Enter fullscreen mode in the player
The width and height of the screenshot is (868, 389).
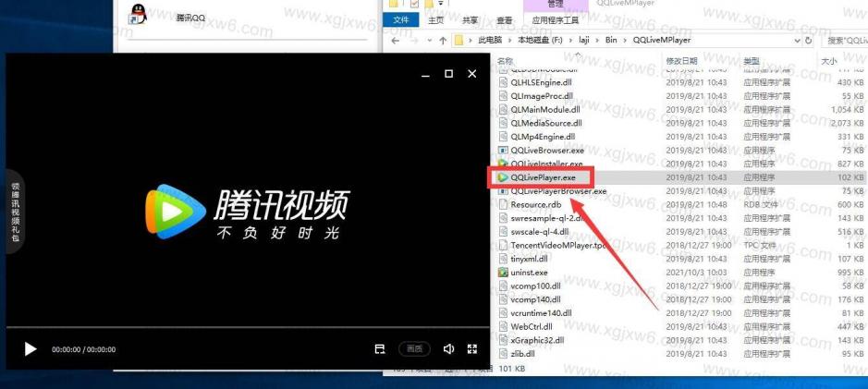click(x=472, y=348)
